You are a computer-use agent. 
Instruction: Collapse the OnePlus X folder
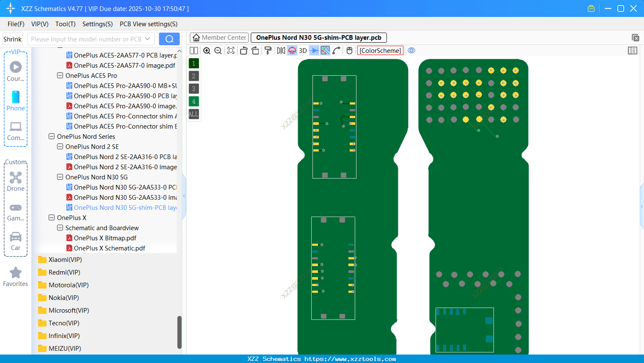[51, 217]
